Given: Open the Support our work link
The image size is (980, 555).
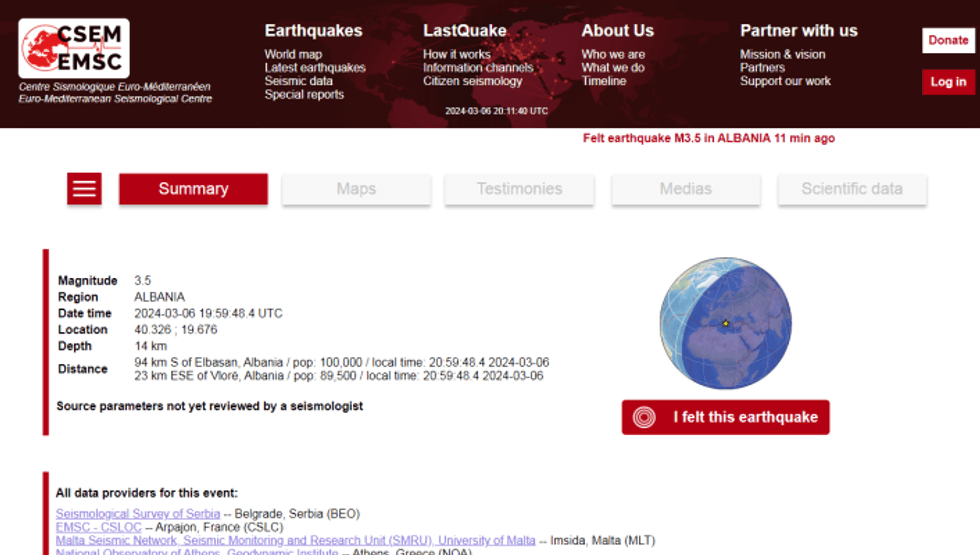Looking at the screenshot, I should 785,81.
